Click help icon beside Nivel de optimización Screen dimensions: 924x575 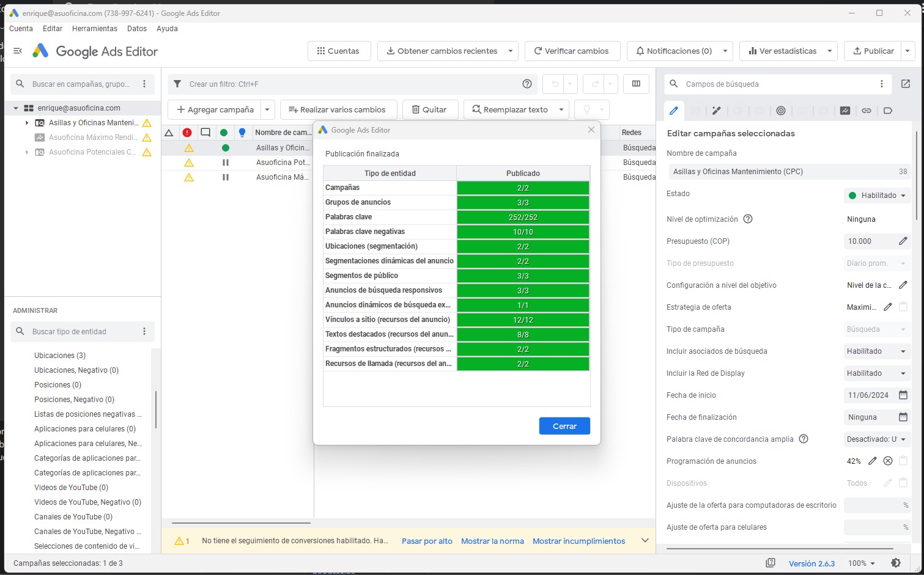(x=748, y=219)
